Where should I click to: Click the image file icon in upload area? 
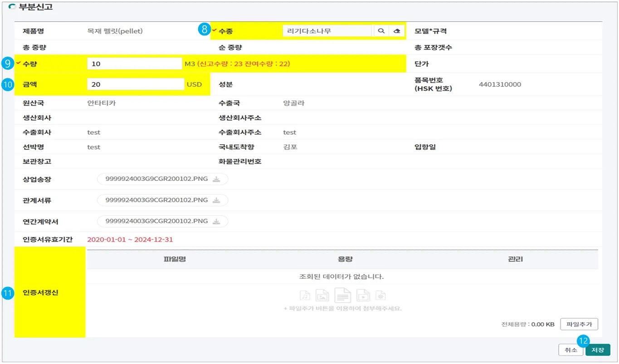(x=322, y=296)
